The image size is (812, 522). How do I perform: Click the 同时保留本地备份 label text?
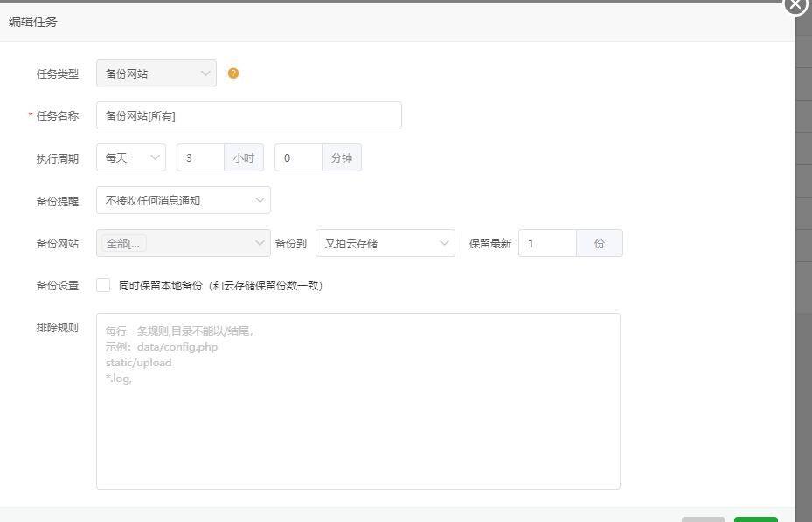coord(220,285)
